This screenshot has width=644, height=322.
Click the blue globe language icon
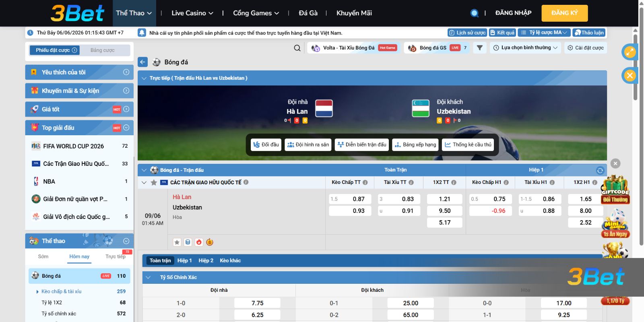coord(475,13)
